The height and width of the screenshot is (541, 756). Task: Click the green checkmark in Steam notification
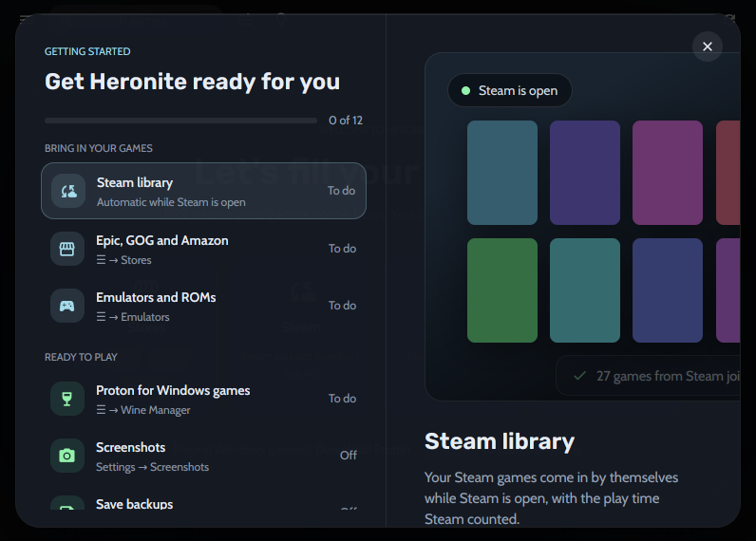click(x=580, y=376)
